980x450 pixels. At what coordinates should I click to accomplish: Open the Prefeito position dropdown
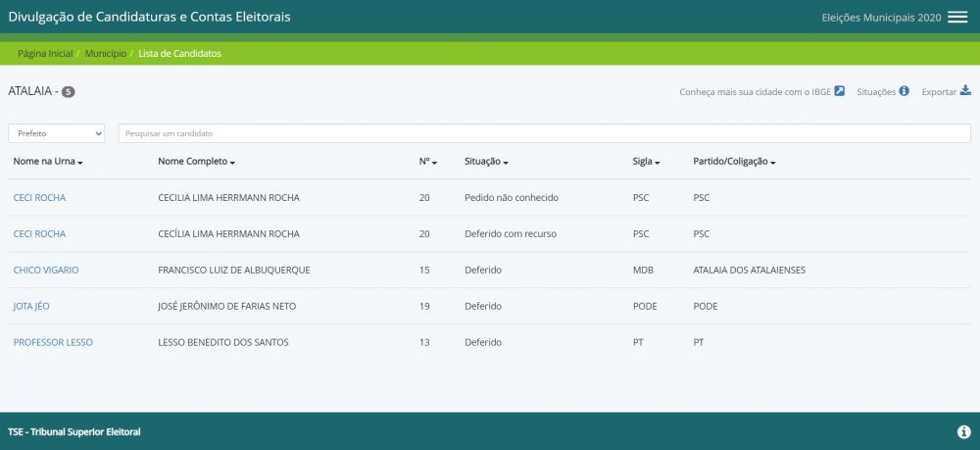point(58,133)
